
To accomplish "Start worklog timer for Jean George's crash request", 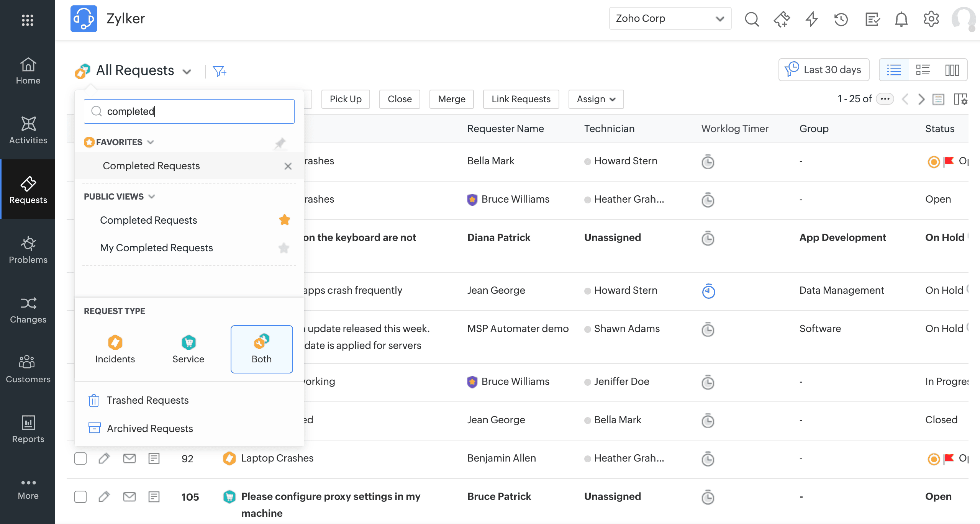I will point(708,291).
